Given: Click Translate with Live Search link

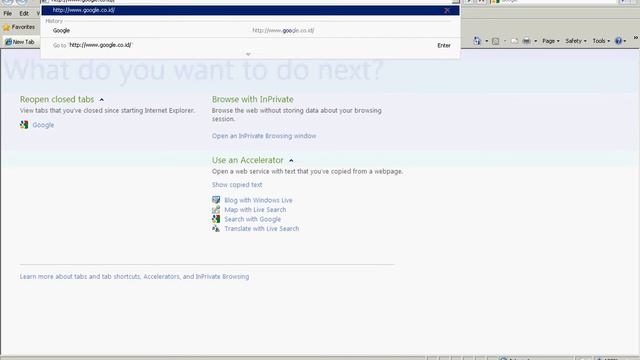Looking at the screenshot, I should pos(262,229).
